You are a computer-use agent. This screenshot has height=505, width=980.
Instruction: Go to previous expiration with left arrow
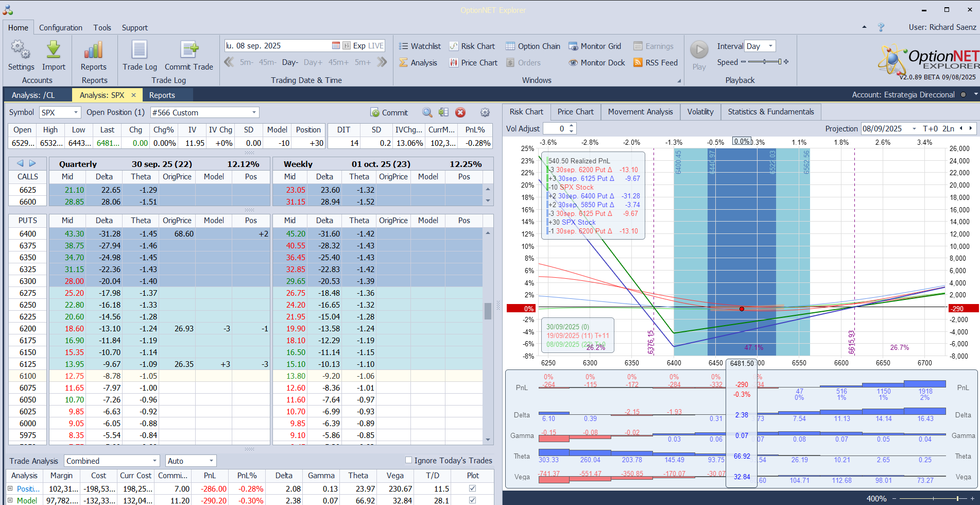(x=20, y=163)
